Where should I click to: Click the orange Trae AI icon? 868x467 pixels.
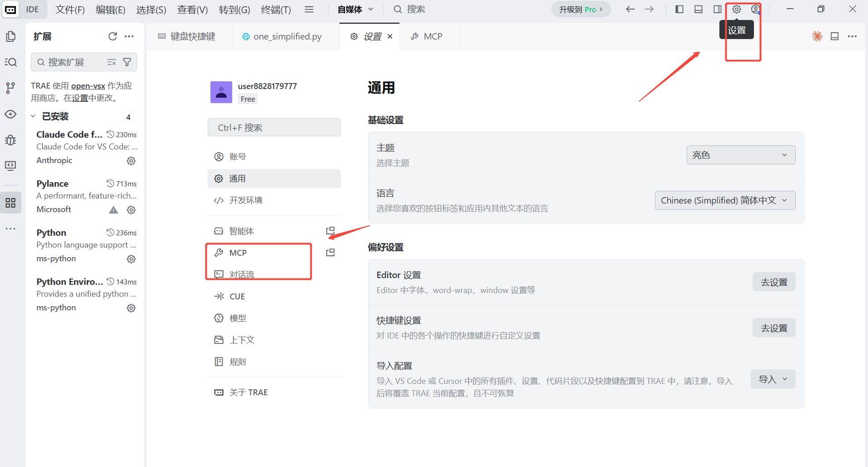coord(817,36)
